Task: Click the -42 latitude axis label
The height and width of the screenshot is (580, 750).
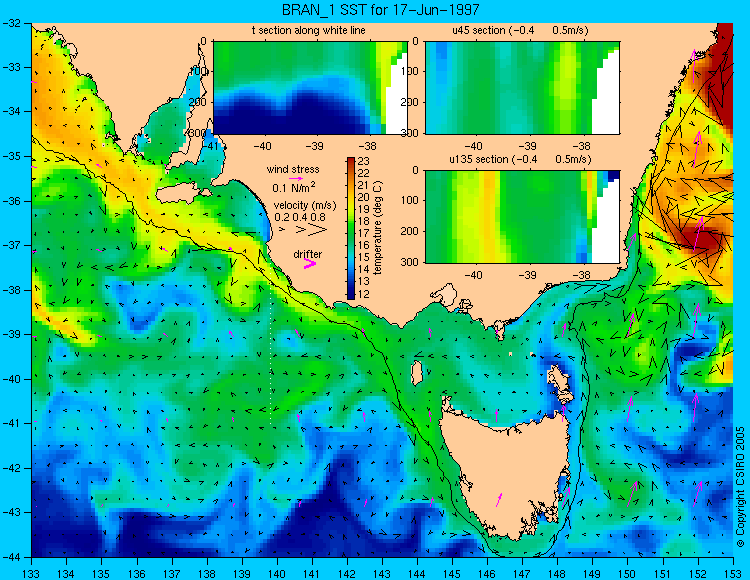Action: [x=11, y=468]
